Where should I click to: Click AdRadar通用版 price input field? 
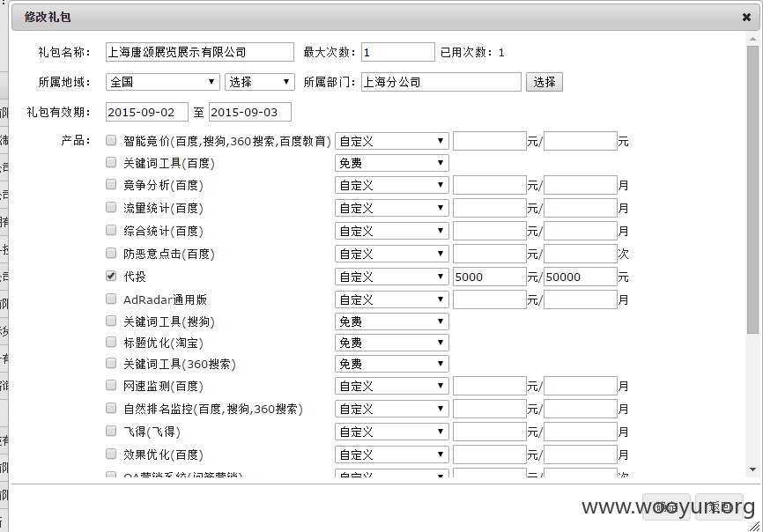point(490,299)
